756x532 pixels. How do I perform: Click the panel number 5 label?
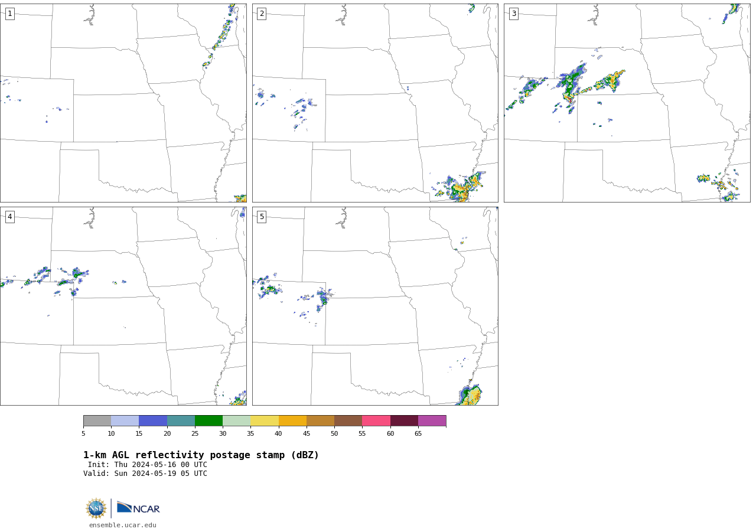coord(262,217)
